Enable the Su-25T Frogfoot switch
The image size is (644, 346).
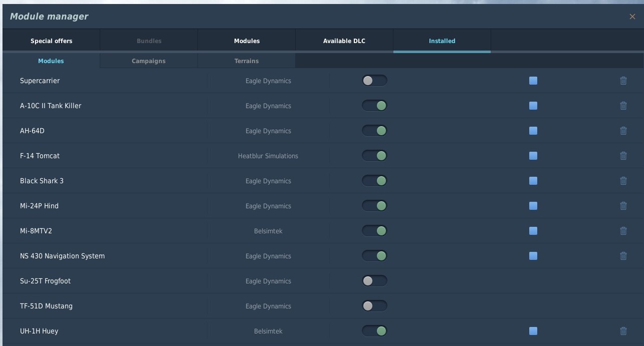point(374,281)
